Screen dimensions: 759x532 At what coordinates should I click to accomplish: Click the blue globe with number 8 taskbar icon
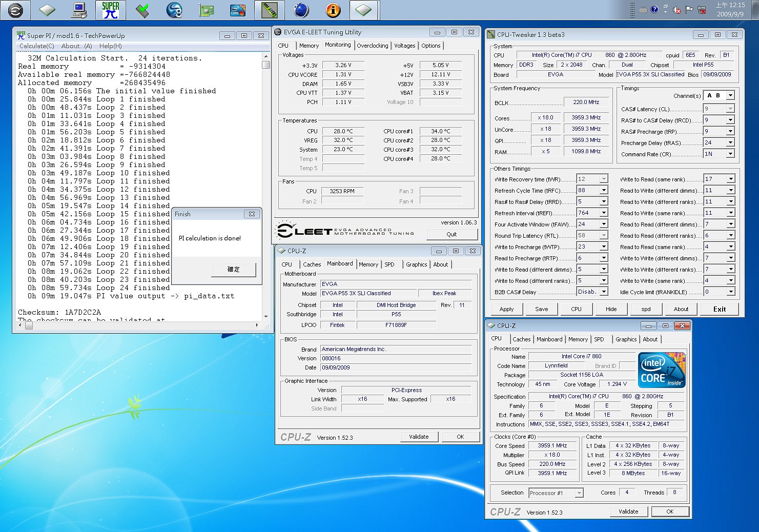[174, 10]
